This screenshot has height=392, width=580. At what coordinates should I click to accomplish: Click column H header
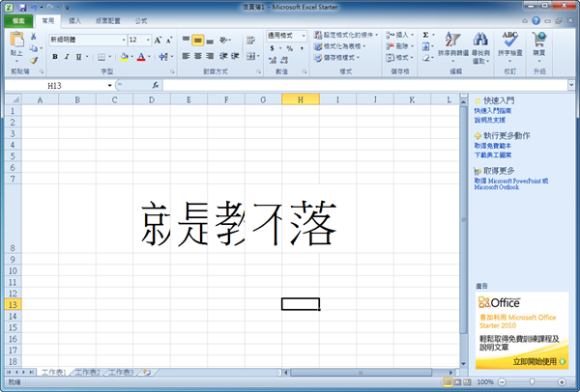[x=301, y=99]
